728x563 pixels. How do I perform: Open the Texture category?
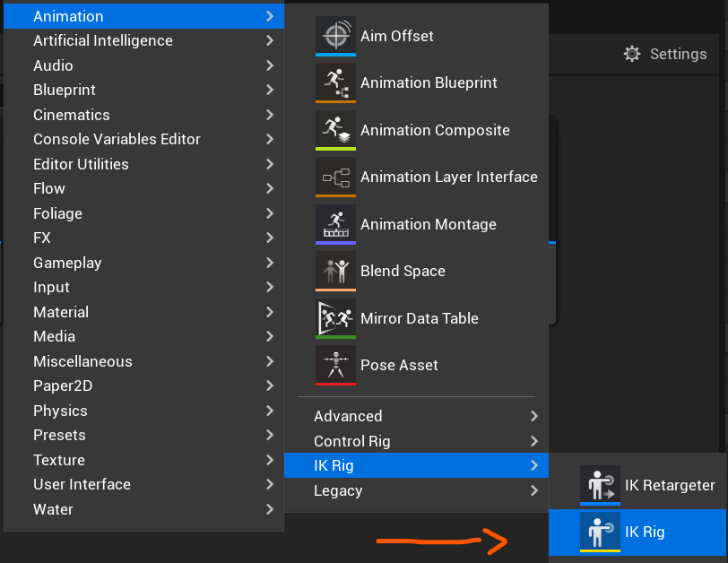(x=143, y=460)
